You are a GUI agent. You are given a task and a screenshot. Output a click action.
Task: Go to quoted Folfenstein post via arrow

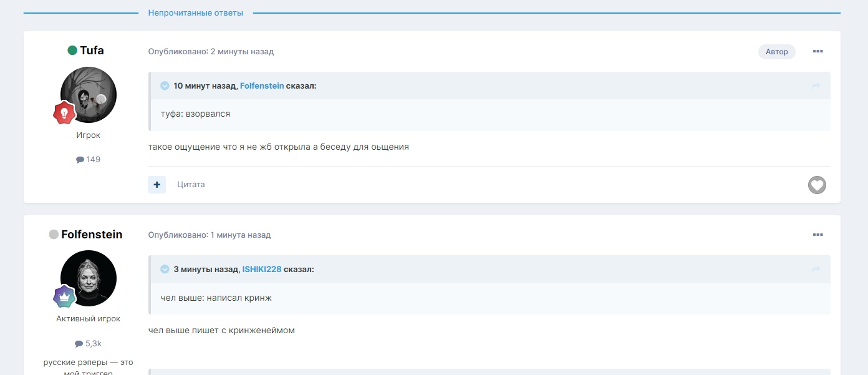pyautogui.click(x=816, y=86)
